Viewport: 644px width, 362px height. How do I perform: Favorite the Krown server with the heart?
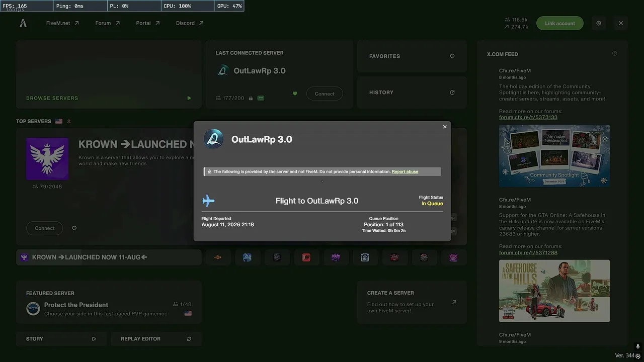point(74,228)
